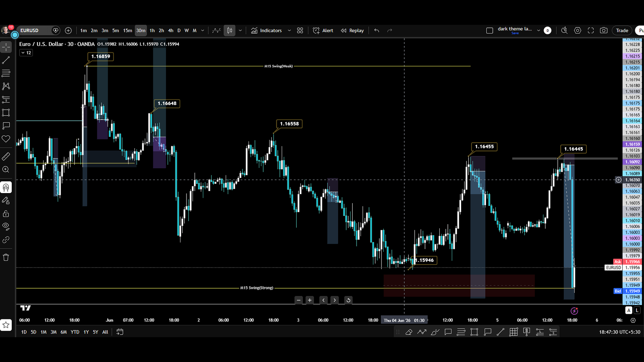Open the Fibonacci retracement tools in left sidebar
644x362 pixels.
(6, 73)
